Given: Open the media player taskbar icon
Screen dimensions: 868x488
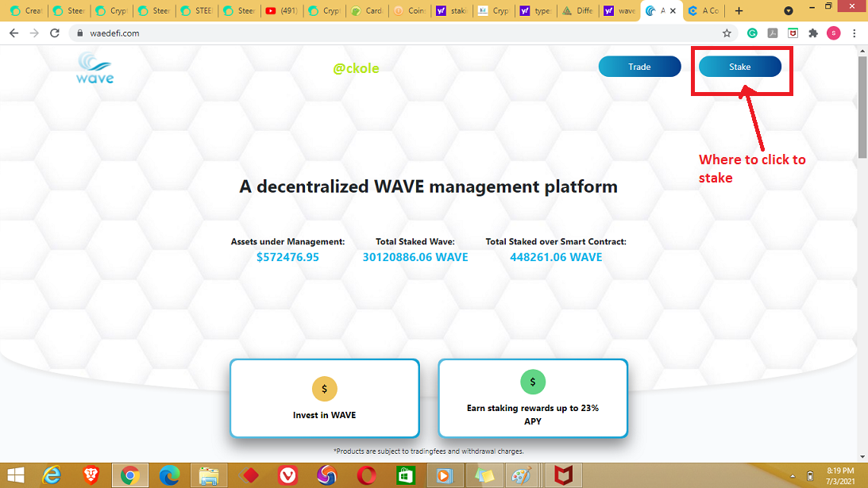Looking at the screenshot, I should pos(444,475).
